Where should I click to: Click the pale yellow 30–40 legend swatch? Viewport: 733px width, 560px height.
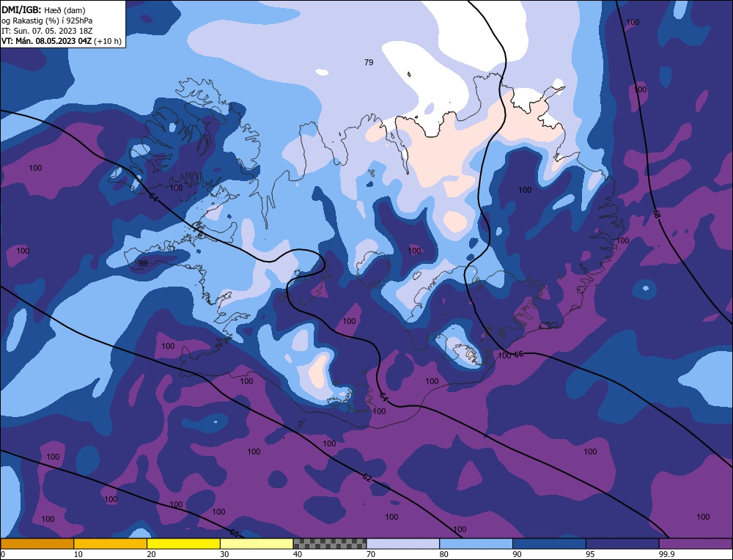tap(257, 544)
